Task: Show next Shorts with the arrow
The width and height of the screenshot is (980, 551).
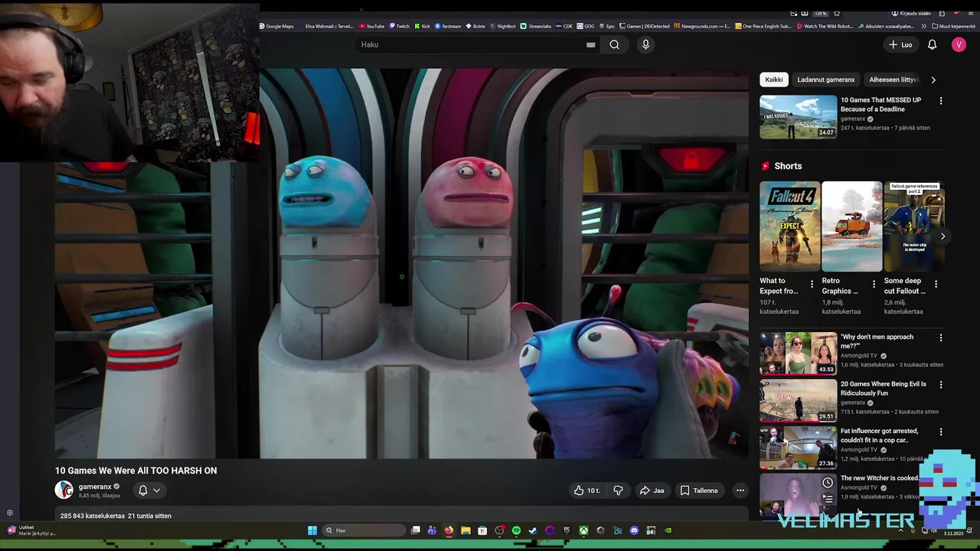Action: click(x=942, y=236)
